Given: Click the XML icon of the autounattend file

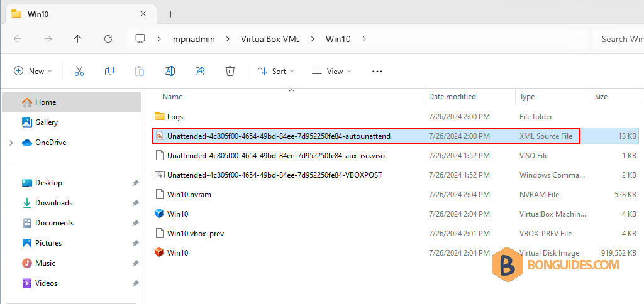Looking at the screenshot, I should [159, 136].
